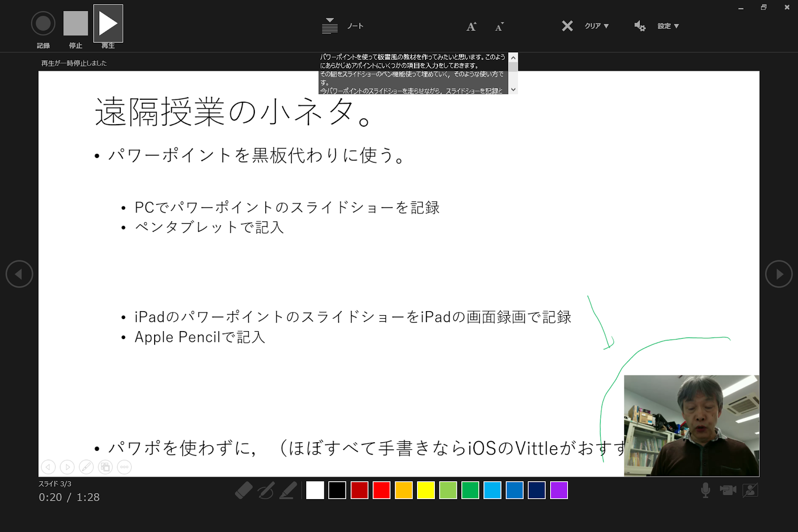The width and height of the screenshot is (798, 532).
Task: Click the 再生が一時停止しました status text
Action: point(74,63)
